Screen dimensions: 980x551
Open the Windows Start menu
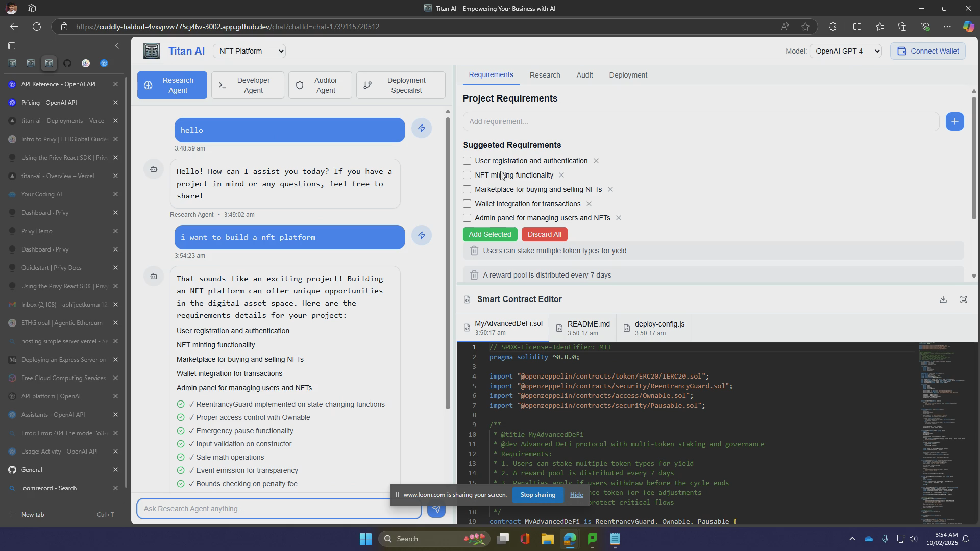click(x=365, y=539)
